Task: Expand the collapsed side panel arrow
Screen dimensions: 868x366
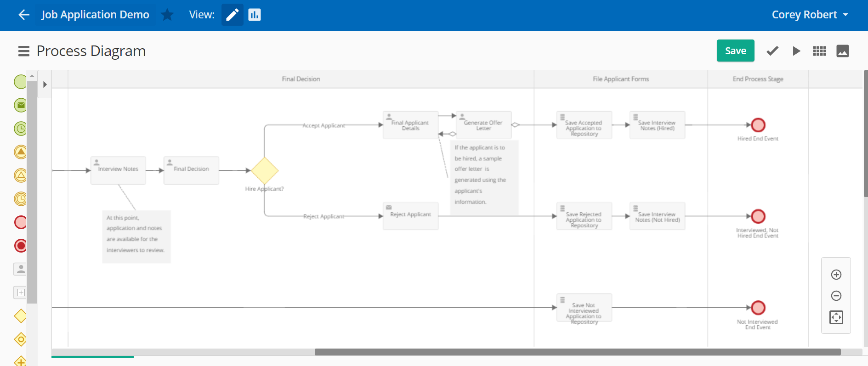Action: click(45, 84)
